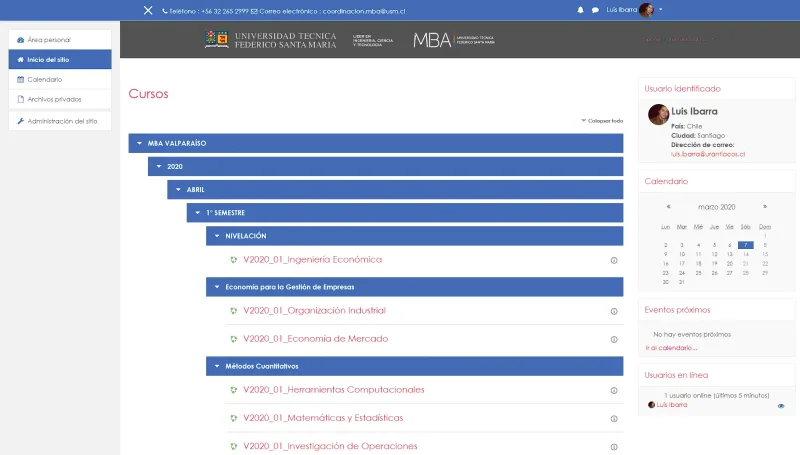This screenshot has width=800, height=455.
Task: Click course icon beside Economía de Mercado
Action: tap(234, 339)
